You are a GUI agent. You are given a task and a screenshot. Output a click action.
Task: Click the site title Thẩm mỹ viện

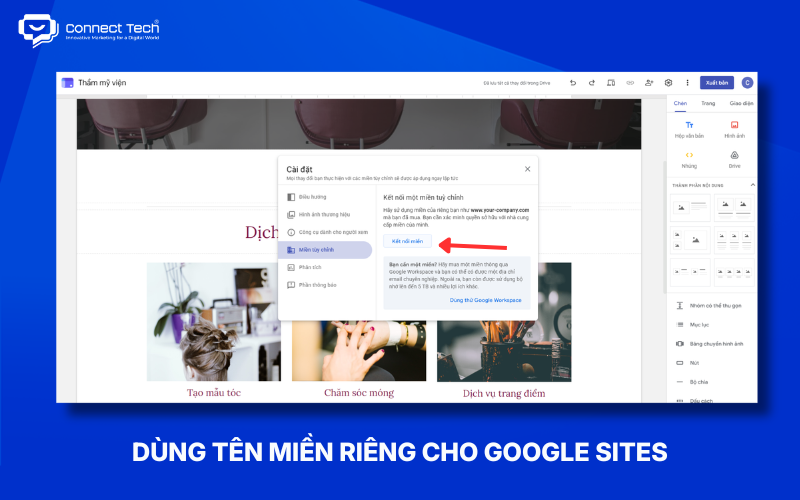[x=102, y=83]
